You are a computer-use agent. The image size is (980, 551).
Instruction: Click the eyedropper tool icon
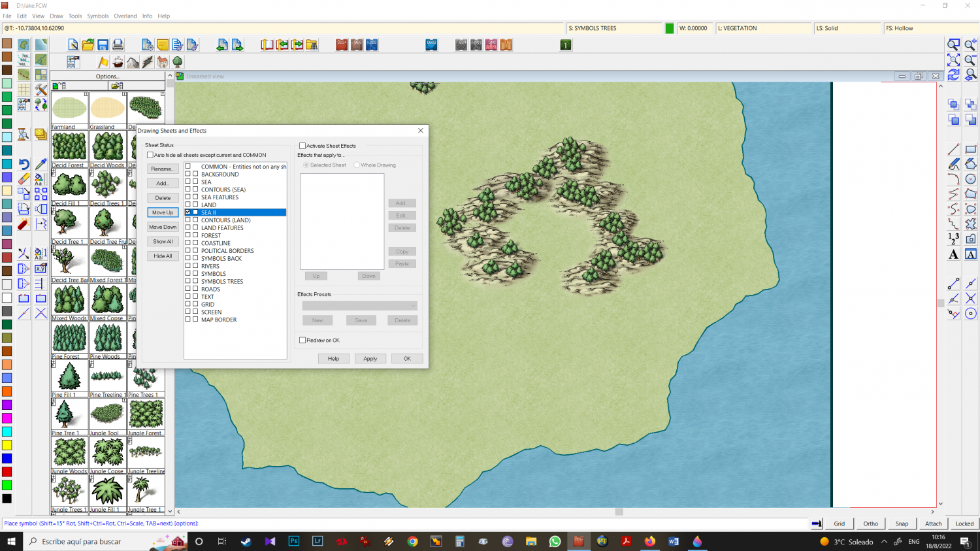(41, 164)
